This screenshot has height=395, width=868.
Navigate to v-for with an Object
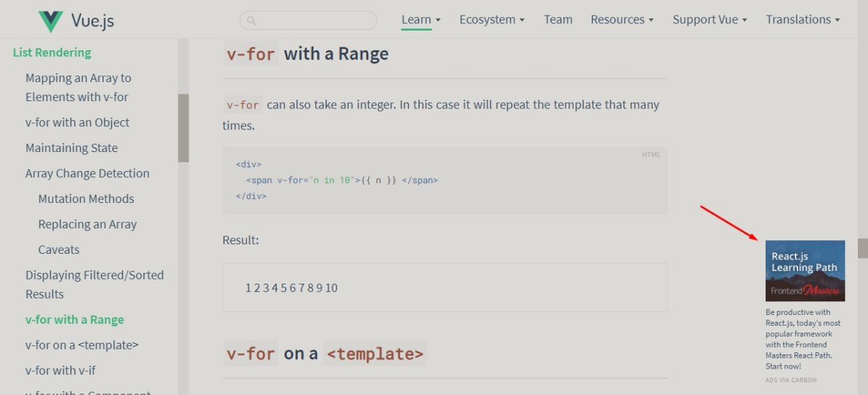click(77, 122)
